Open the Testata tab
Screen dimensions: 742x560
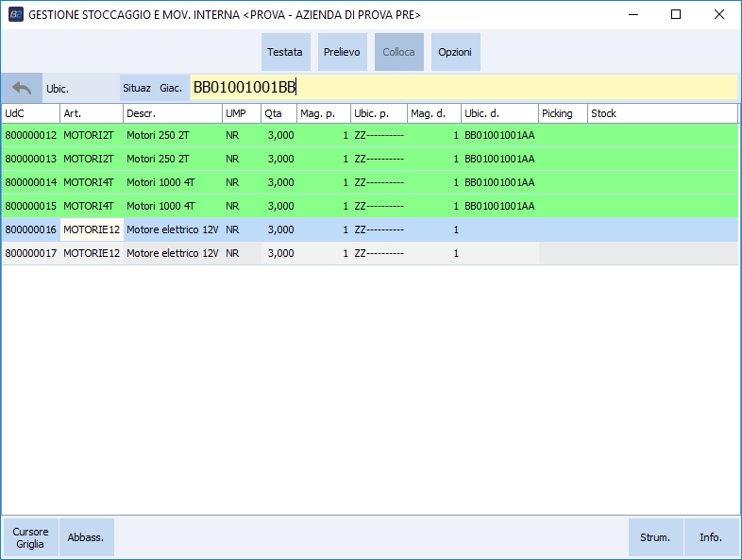coord(284,53)
